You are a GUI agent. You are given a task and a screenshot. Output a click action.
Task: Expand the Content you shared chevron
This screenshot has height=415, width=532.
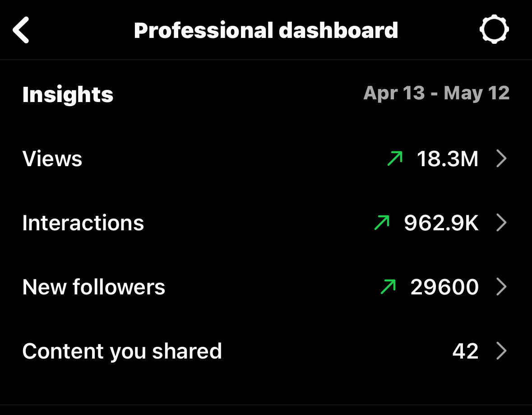point(501,351)
